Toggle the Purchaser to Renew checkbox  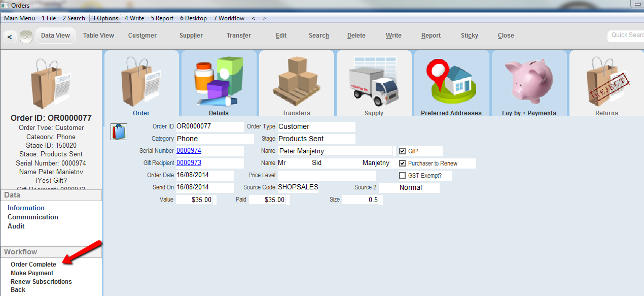[x=403, y=163]
